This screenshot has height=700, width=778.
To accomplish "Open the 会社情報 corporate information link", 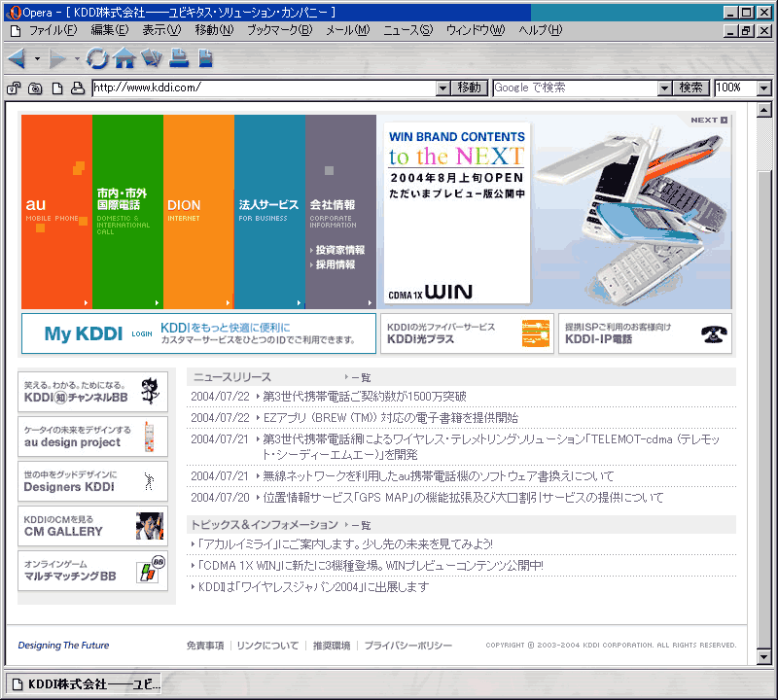I will point(333,205).
